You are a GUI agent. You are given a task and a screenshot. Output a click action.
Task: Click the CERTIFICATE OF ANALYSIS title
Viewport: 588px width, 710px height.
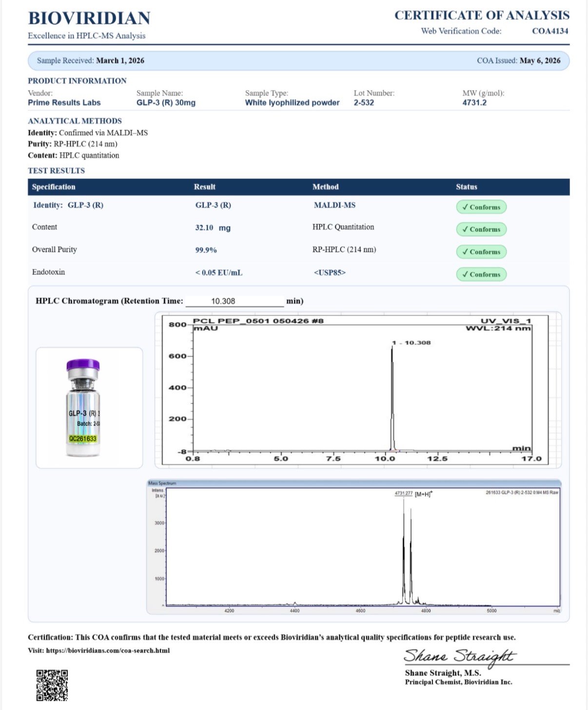(x=482, y=16)
